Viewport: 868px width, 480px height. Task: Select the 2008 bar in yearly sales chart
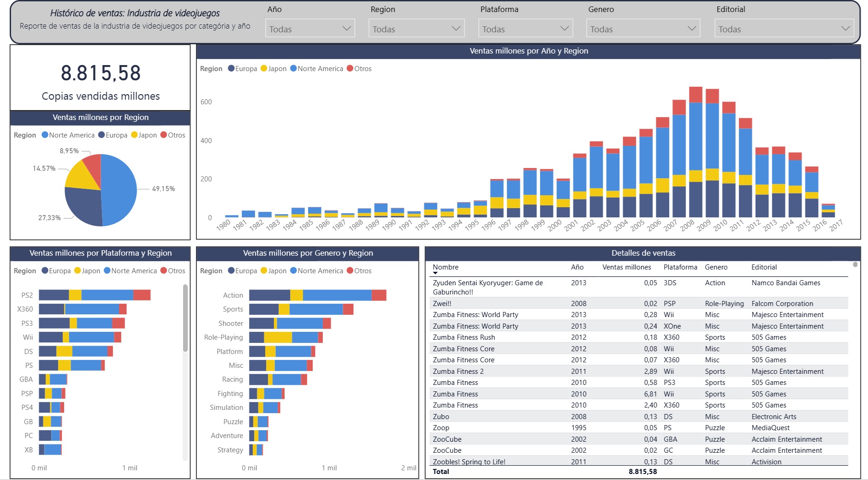tap(696, 152)
